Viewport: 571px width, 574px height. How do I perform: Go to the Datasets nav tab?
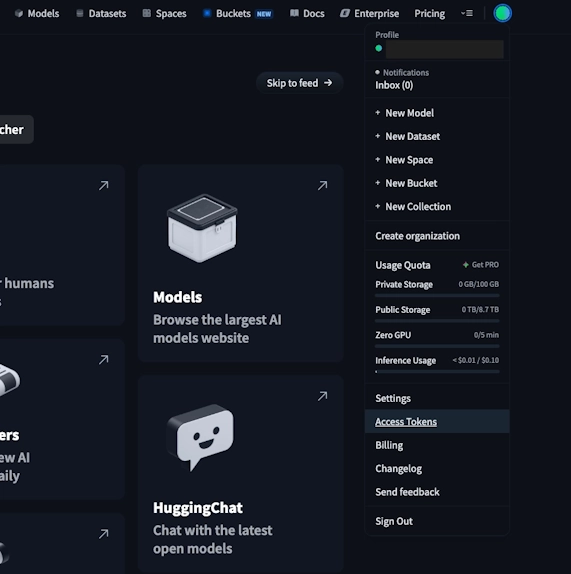101,14
